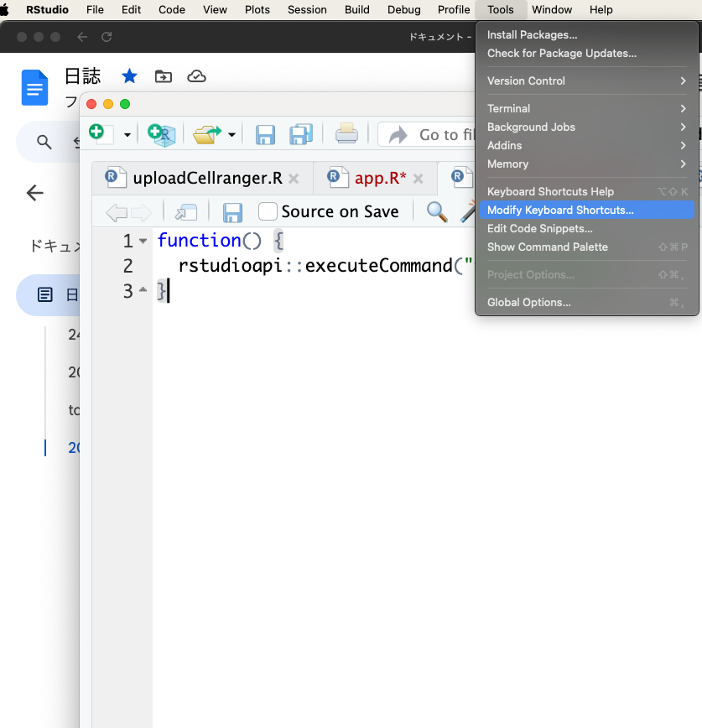Open the Debug menu

point(404,10)
